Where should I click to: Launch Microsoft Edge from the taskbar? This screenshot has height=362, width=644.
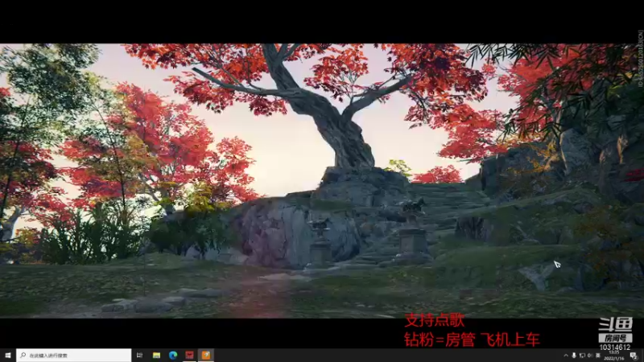(173, 356)
